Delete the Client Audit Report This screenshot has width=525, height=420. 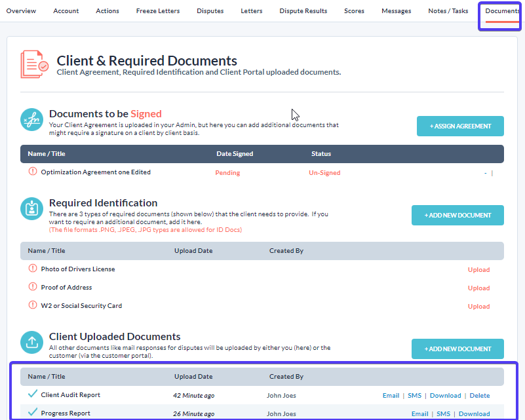(479, 396)
